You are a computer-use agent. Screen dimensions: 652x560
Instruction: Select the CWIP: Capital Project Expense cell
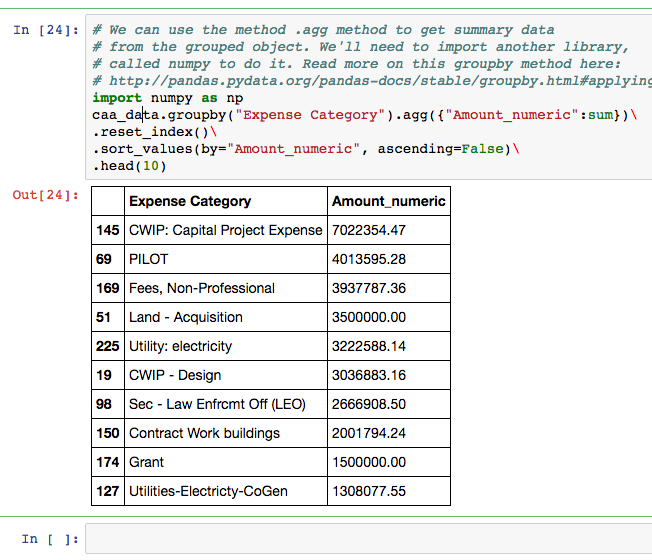[x=226, y=230]
